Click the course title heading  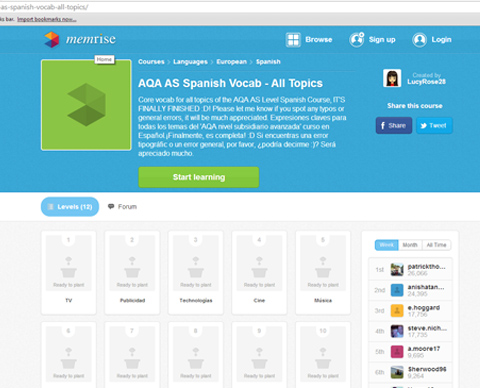click(x=230, y=83)
